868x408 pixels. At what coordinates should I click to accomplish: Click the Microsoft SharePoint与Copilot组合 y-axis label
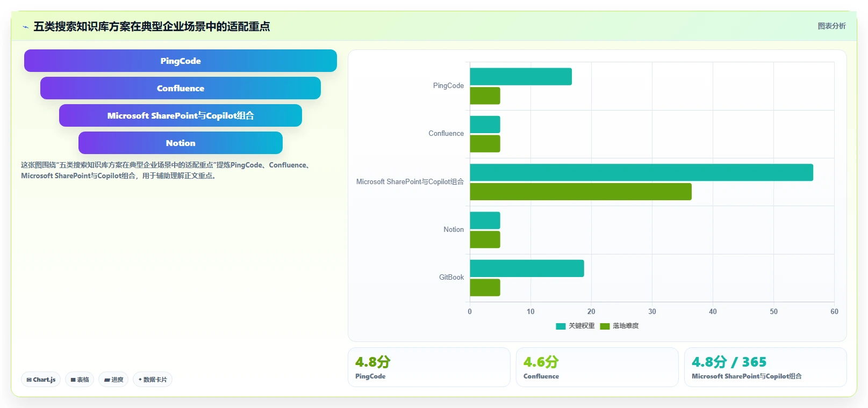tap(410, 182)
